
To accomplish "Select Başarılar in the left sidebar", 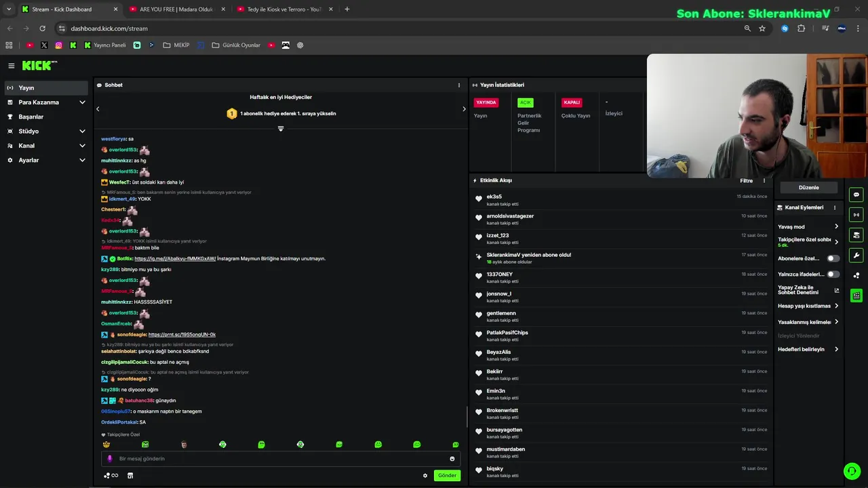I will coord(46,117).
